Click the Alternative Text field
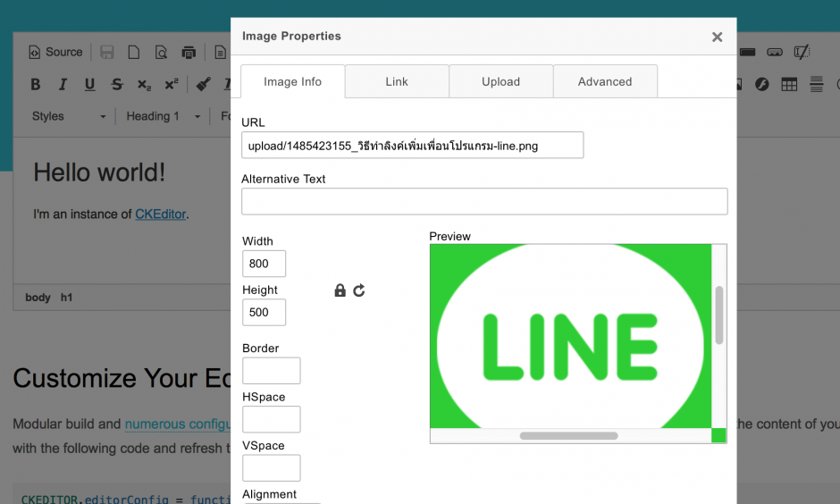 coord(484,201)
